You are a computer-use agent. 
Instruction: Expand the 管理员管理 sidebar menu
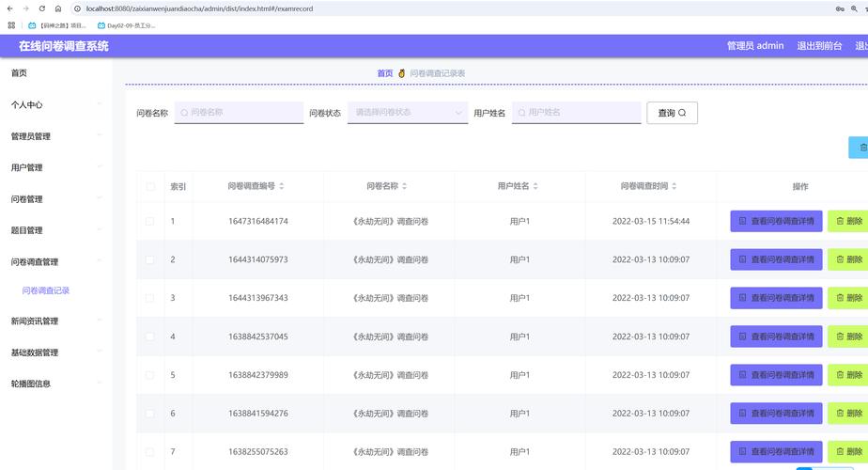[x=55, y=136]
